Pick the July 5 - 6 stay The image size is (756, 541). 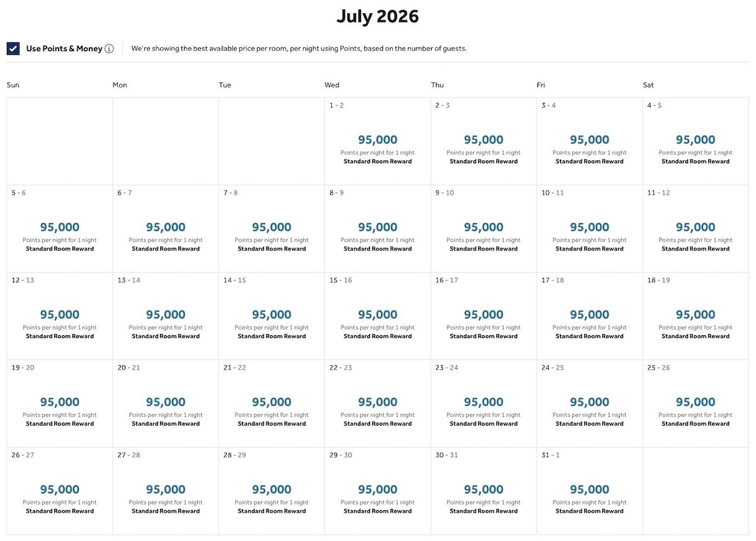coord(60,229)
